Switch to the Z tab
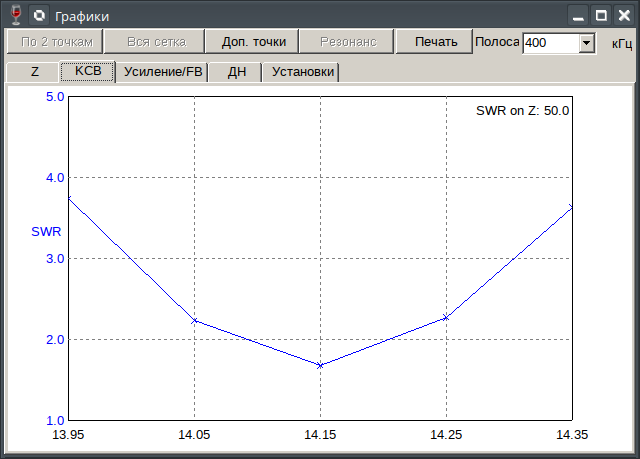640x459 pixels. (x=34, y=72)
